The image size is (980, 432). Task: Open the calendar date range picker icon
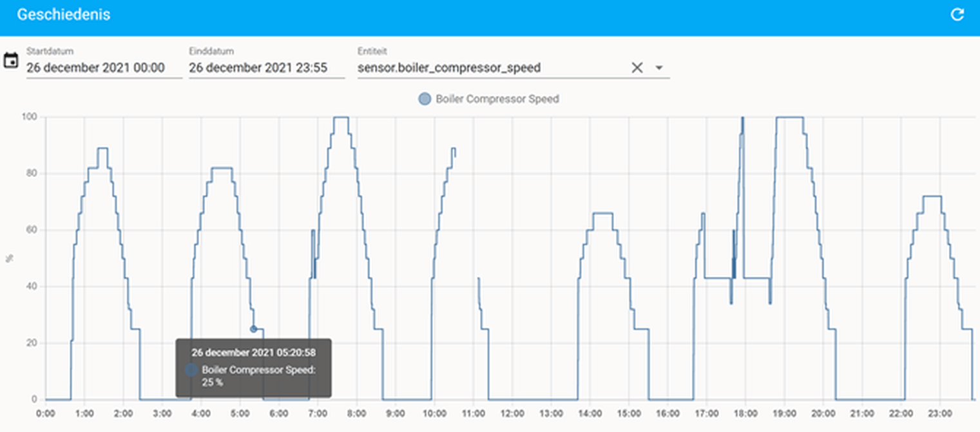(11, 61)
